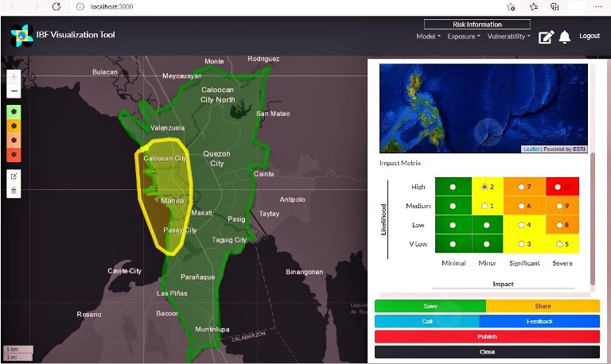Click the yellow Share button

[x=543, y=306]
